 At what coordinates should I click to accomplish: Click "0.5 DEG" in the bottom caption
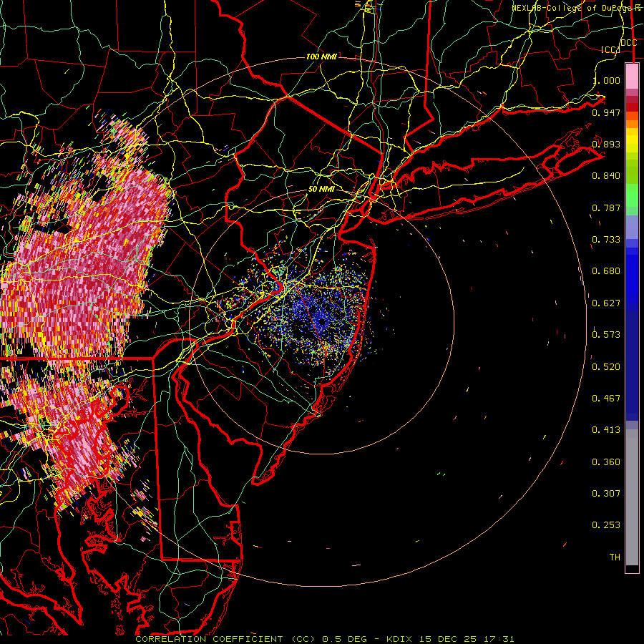(346, 639)
